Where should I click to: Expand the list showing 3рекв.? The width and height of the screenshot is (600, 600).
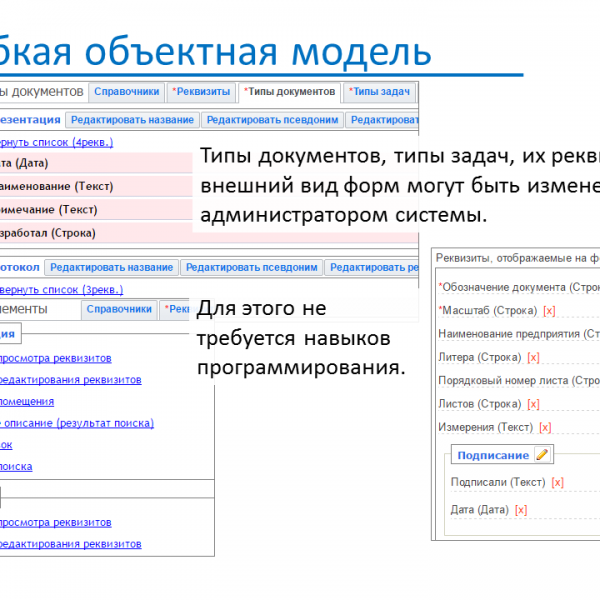[x=60, y=289]
